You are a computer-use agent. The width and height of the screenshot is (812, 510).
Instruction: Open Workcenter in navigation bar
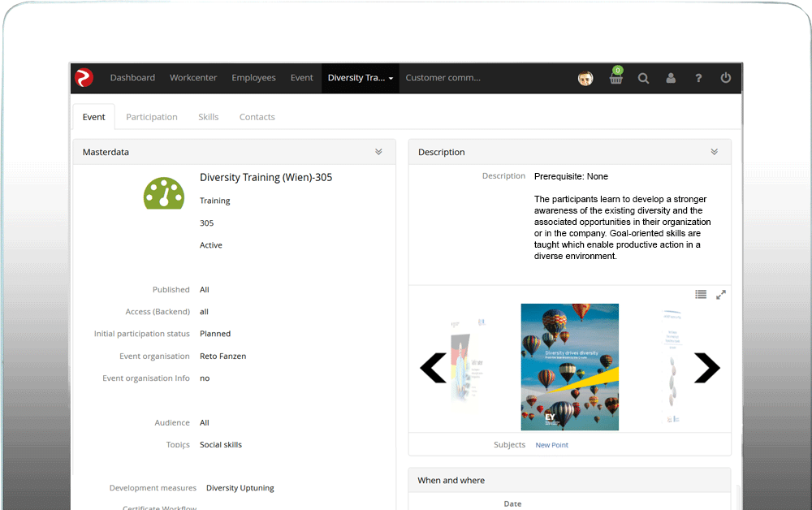coord(193,78)
